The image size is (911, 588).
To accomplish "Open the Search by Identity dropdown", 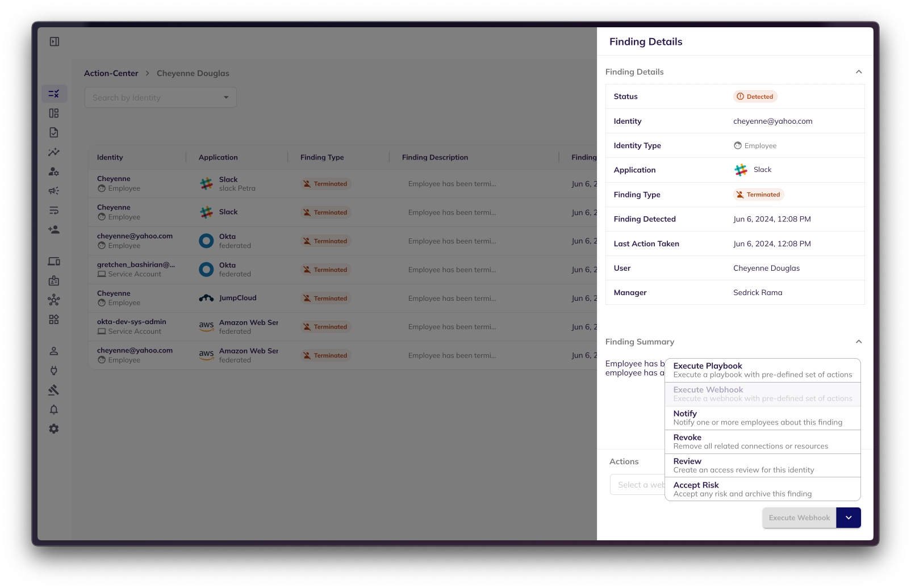I will 161,98.
